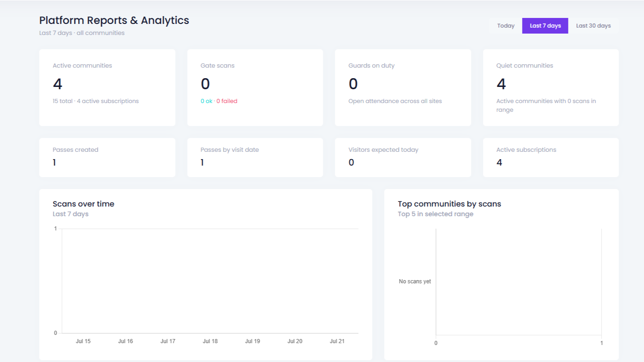The image size is (644, 362).
Task: Select the Today range tab
Action: point(506,26)
